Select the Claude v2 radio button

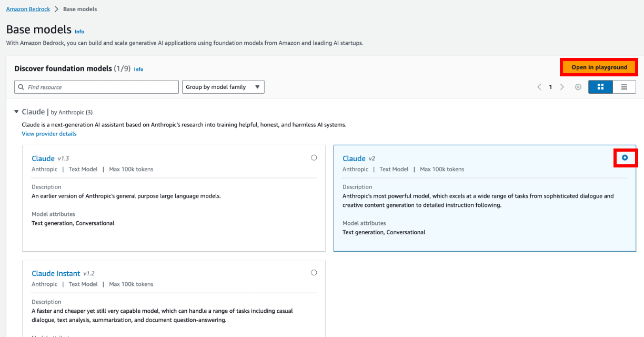(625, 157)
